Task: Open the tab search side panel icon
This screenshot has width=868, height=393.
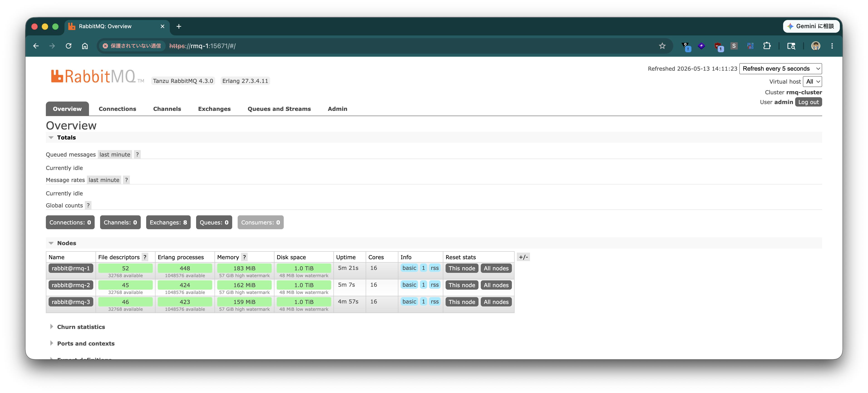Action: click(x=791, y=46)
